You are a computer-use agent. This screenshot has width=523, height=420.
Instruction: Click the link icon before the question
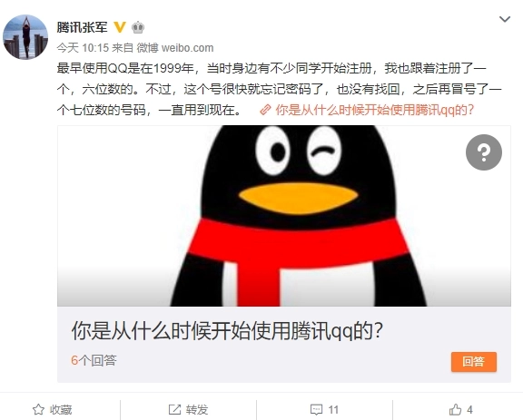tap(265, 110)
